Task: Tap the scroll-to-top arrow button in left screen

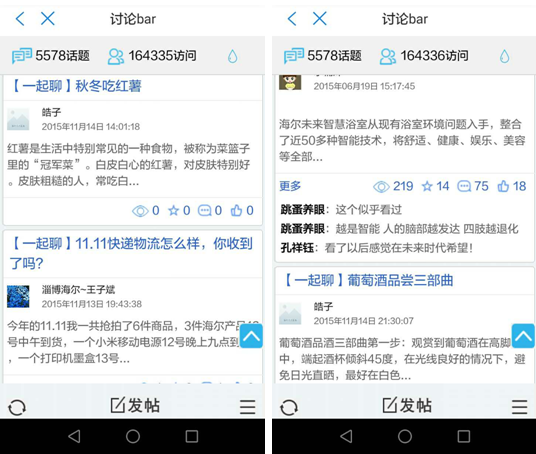Action: [251, 336]
